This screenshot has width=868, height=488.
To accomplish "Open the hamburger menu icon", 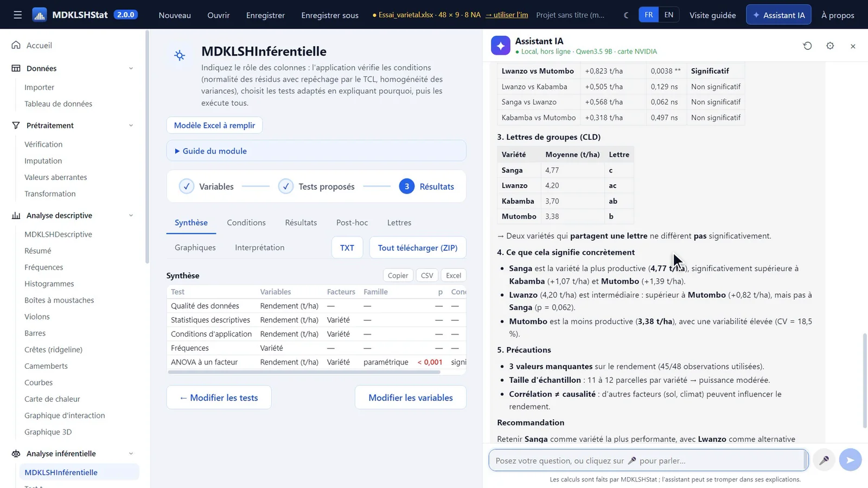I will pos(17,15).
